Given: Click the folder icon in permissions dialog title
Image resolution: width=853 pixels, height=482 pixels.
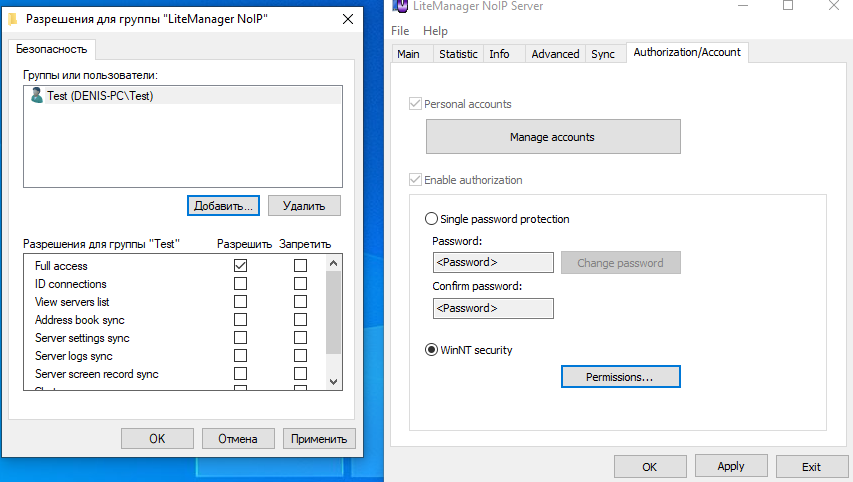Looking at the screenshot, I should tap(13, 20).
